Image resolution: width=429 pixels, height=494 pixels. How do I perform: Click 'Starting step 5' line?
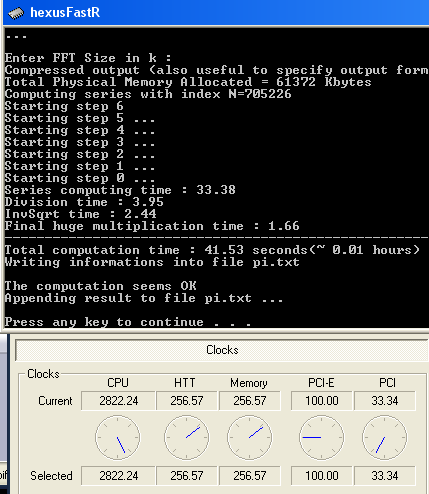[x=80, y=118]
